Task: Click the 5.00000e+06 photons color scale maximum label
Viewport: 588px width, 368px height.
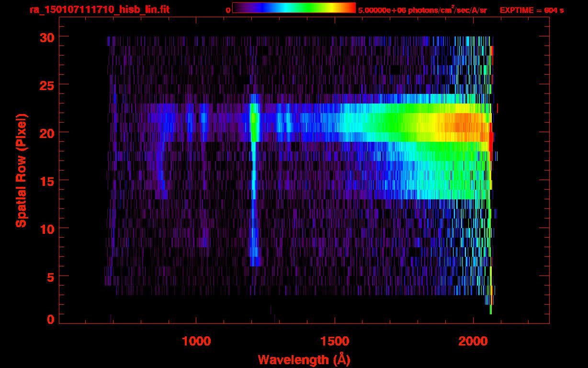Action: click(422, 10)
